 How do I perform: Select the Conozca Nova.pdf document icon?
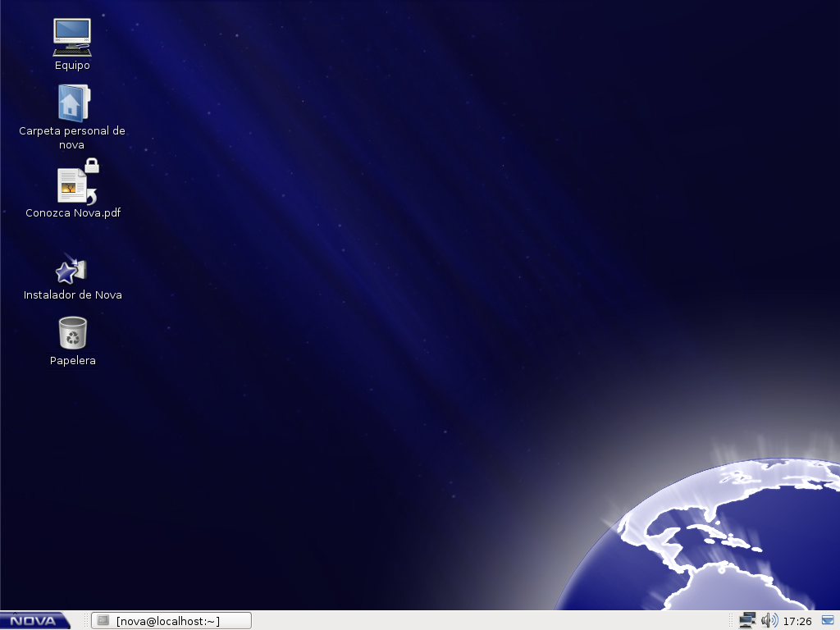[x=73, y=186]
